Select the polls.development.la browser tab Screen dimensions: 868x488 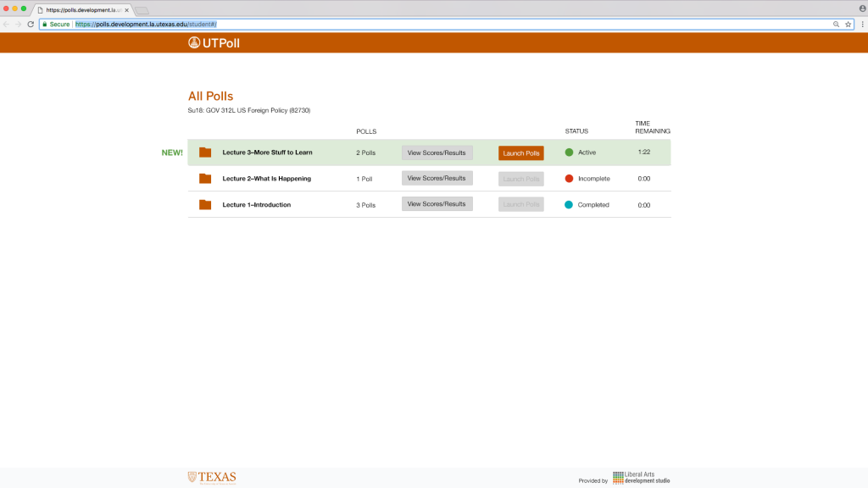83,9
